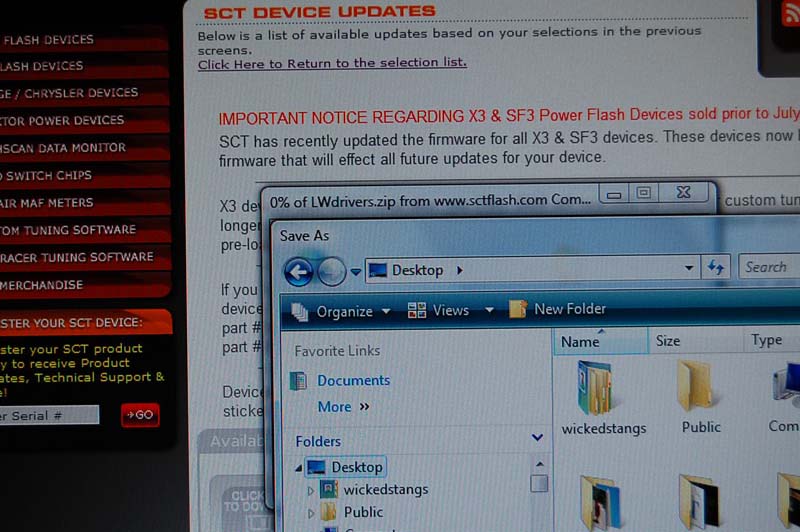The height and width of the screenshot is (532, 800).
Task: Open Custom Tuning Software sidebar item
Action: point(85,230)
